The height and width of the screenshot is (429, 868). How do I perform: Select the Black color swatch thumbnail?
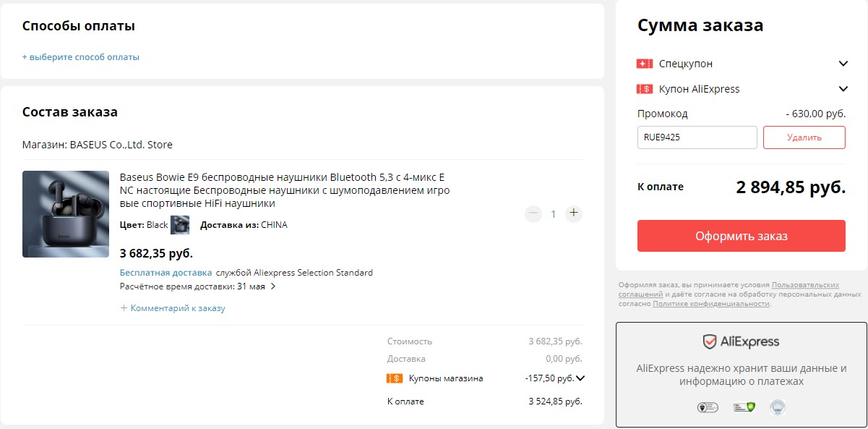pos(180,225)
